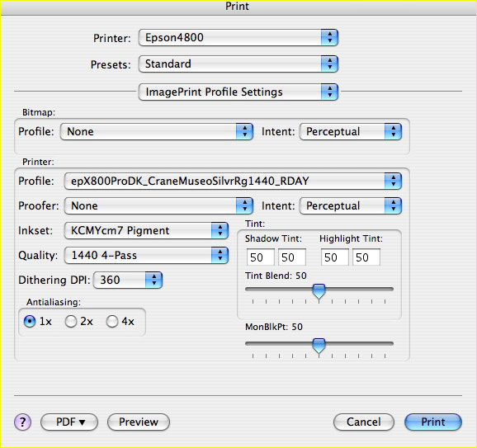Open the Printer Epson4800 popup

[x=238, y=38]
